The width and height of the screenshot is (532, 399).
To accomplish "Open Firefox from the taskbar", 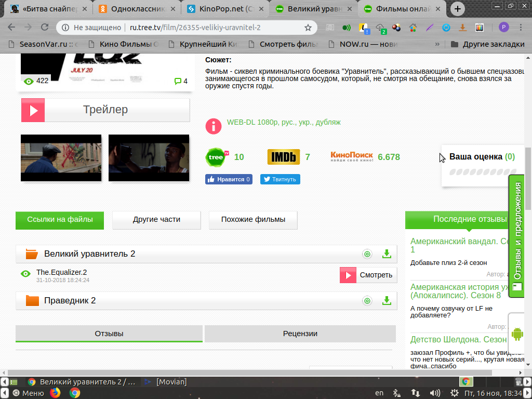I will [55, 393].
